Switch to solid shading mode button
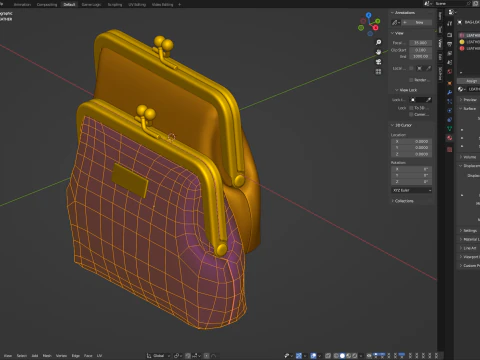Screen dimensions: 480x360 tap(342, 356)
